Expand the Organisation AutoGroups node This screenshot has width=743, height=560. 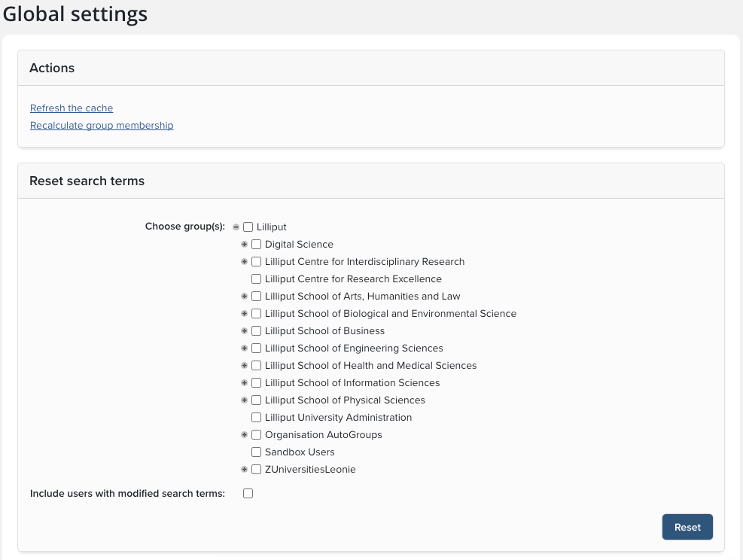pyautogui.click(x=244, y=435)
